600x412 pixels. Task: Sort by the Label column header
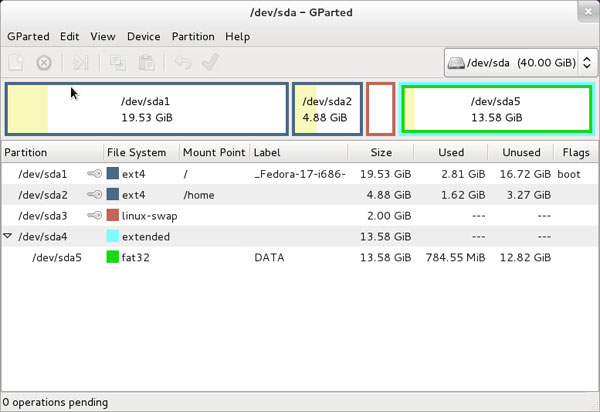click(x=298, y=152)
